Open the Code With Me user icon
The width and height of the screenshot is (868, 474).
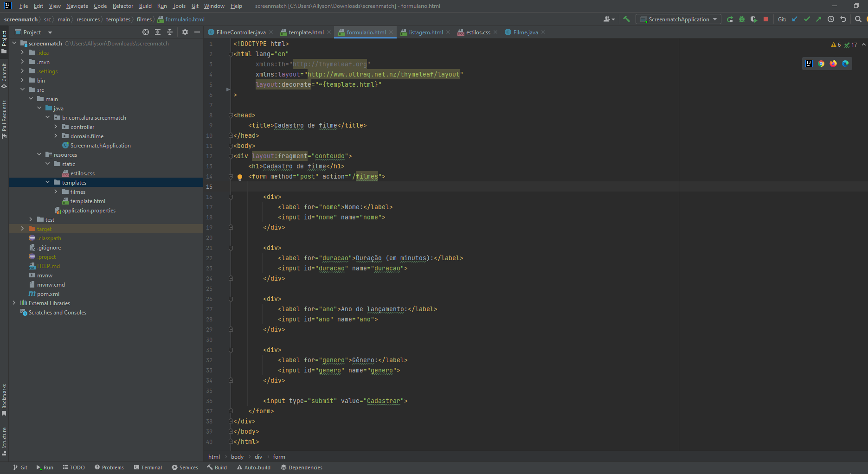pyautogui.click(x=609, y=19)
